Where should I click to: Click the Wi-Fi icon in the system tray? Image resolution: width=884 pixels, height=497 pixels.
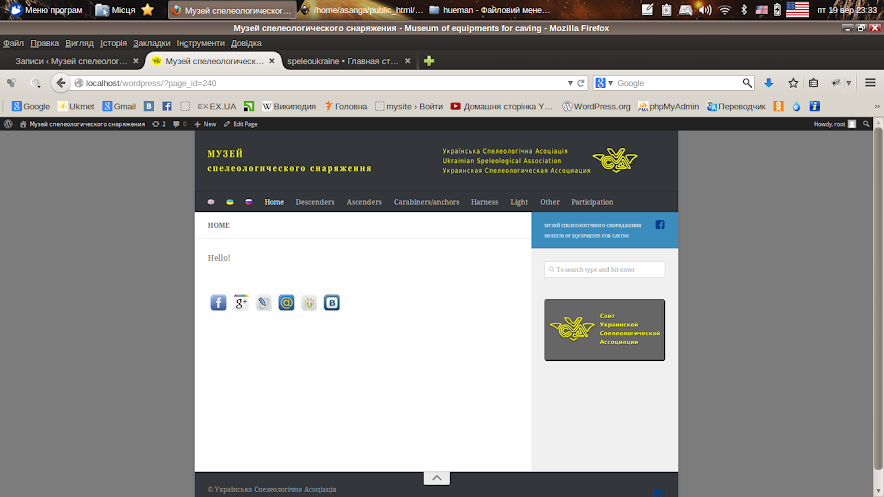(x=725, y=10)
